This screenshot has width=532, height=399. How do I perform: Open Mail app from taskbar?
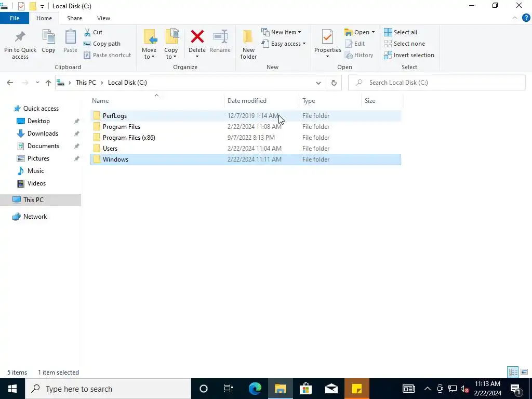tap(331, 389)
